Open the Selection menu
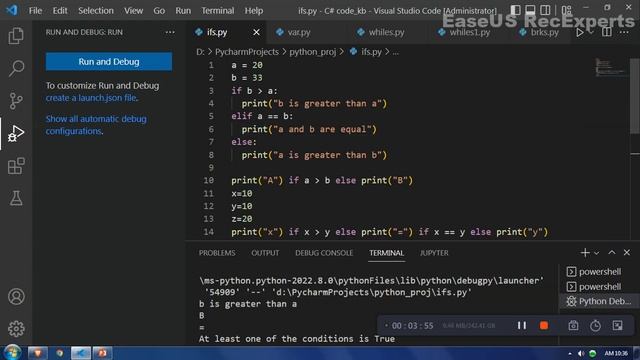Viewport: 640px width, 360px height. (96, 10)
